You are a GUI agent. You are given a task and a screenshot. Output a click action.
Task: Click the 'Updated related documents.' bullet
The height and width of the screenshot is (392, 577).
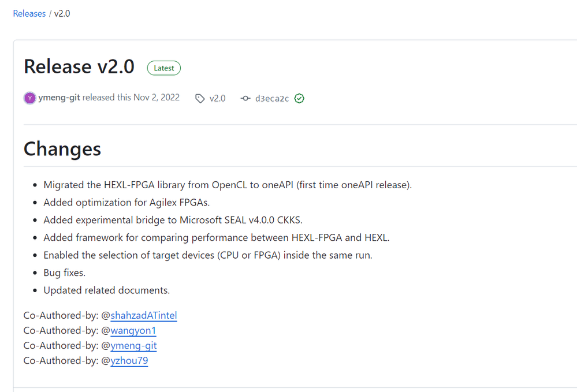pos(106,290)
